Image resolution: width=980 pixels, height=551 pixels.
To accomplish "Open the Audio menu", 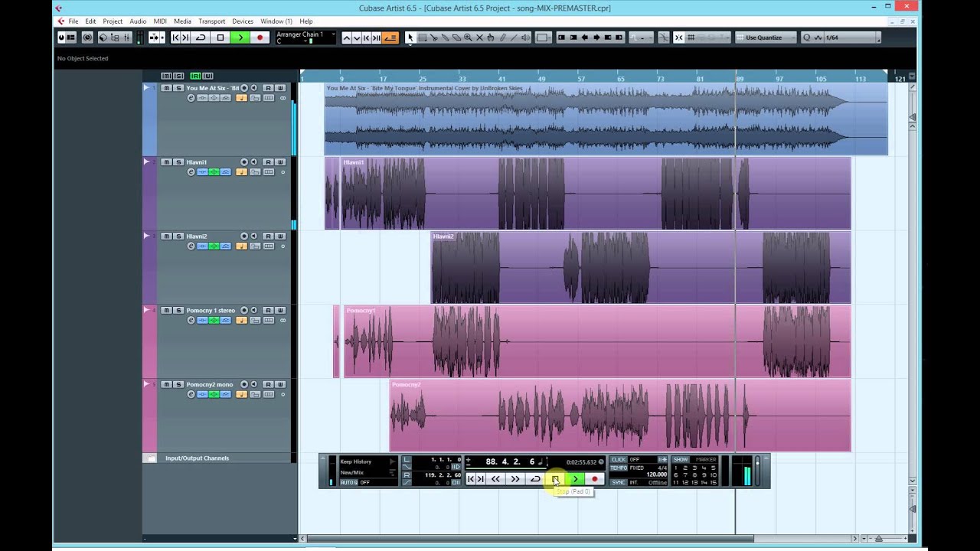I will [138, 21].
